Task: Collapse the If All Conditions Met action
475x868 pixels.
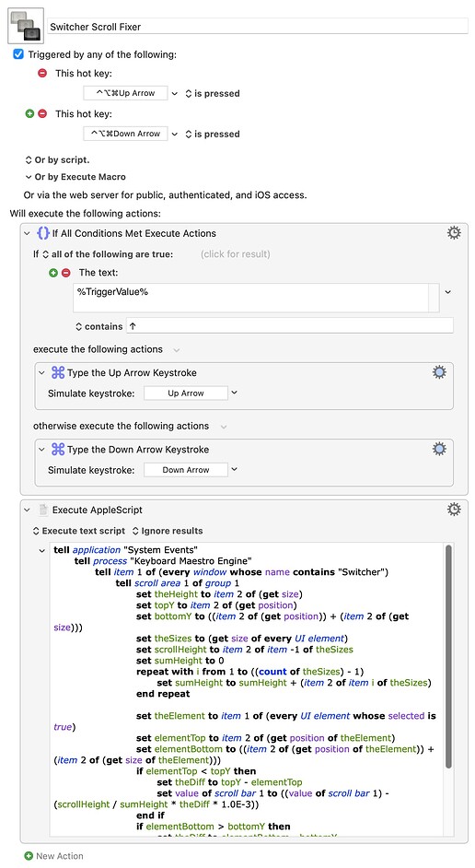Action: click(27, 234)
